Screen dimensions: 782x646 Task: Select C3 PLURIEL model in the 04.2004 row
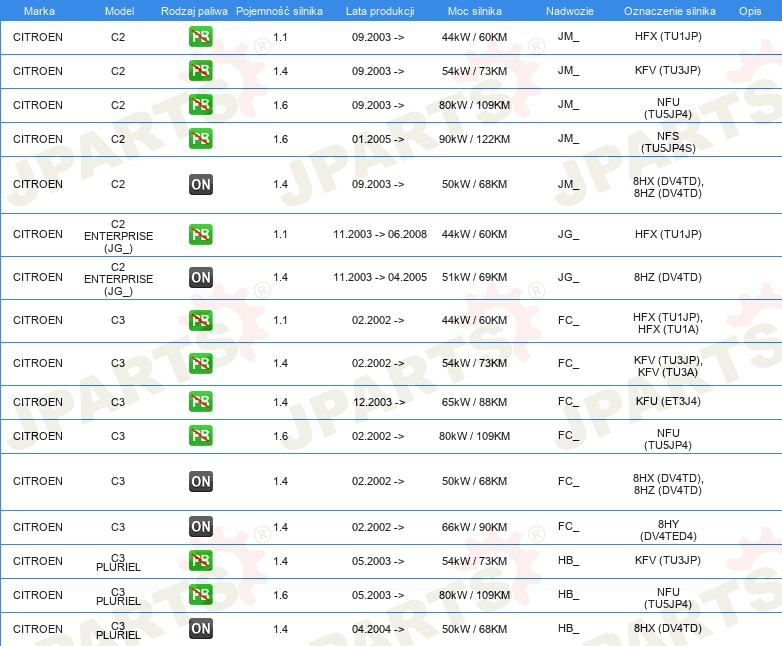pyautogui.click(x=118, y=631)
